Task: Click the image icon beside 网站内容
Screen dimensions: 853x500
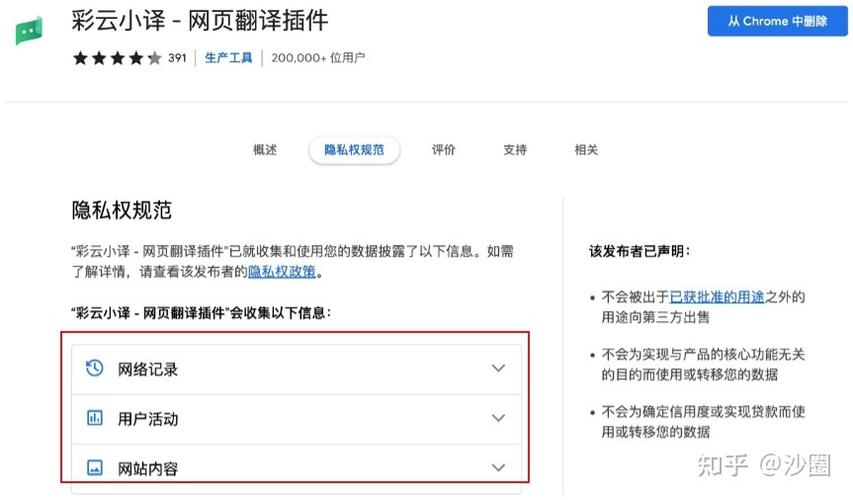Action: [95, 467]
